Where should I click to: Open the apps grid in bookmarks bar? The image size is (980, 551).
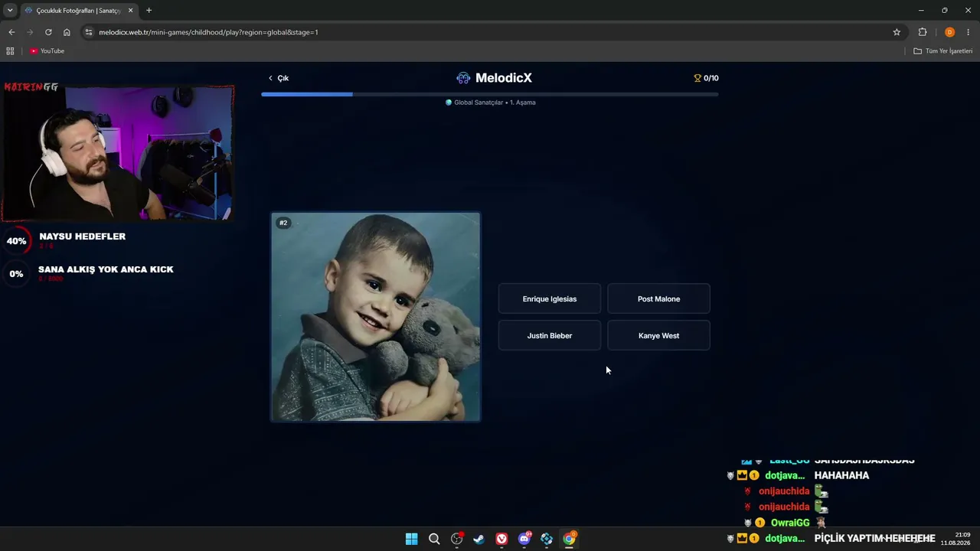pos(10,51)
